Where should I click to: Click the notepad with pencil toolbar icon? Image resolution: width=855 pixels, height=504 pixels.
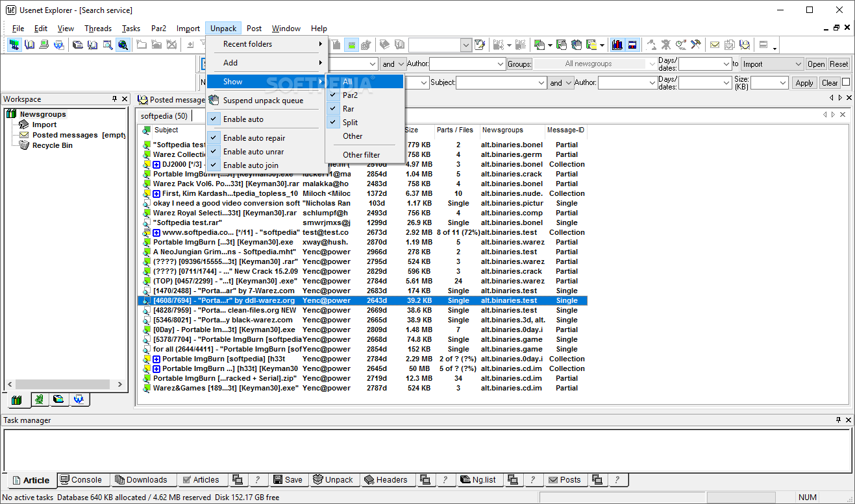480,45
